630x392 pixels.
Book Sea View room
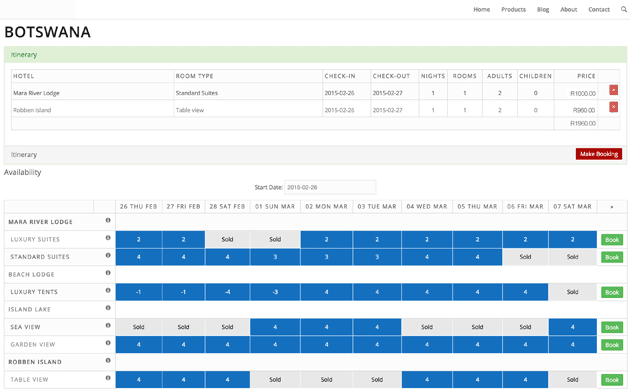612,327
